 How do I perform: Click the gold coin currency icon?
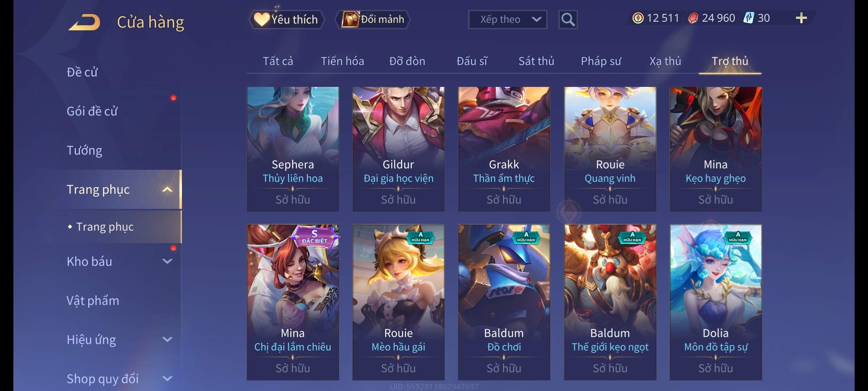point(638,18)
